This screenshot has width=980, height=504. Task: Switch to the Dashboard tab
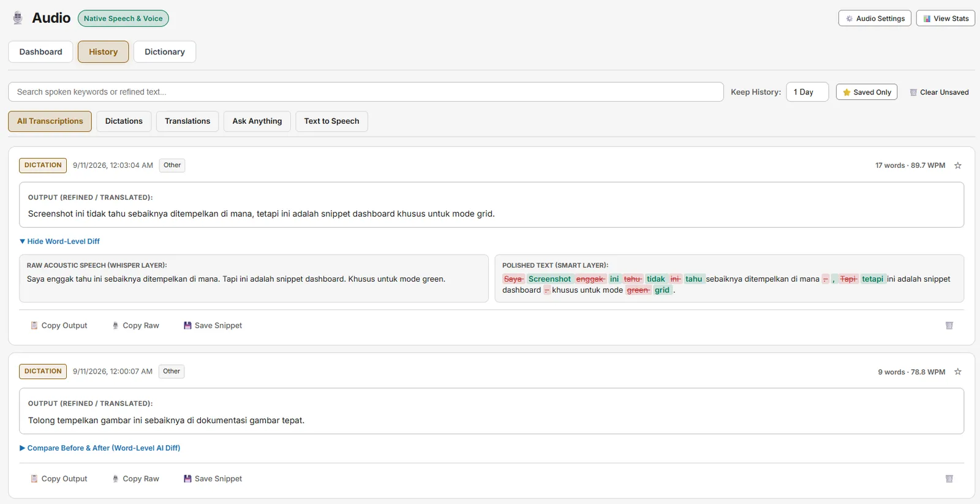coord(40,52)
